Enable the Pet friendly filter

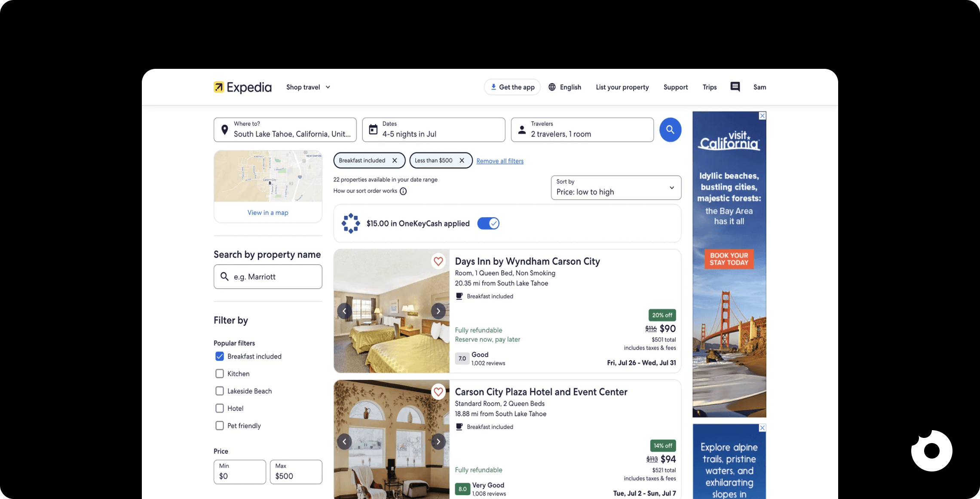point(219,425)
